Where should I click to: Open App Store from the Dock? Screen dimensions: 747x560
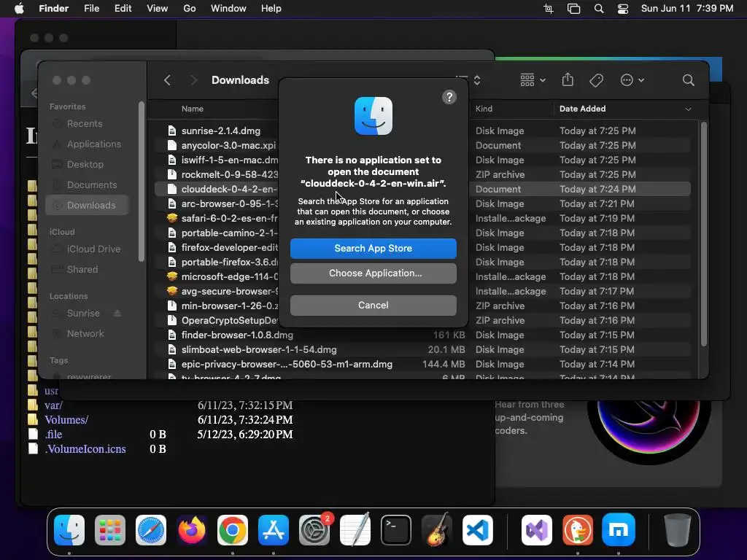click(x=274, y=530)
